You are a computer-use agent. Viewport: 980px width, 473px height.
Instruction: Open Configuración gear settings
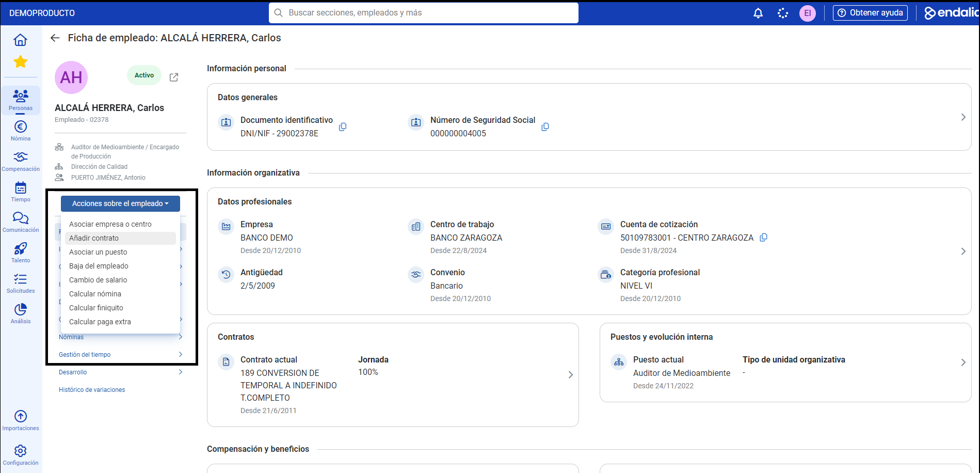click(x=21, y=455)
